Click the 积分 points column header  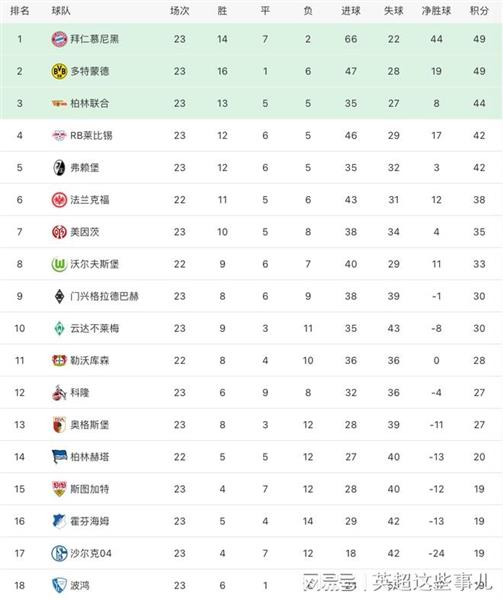pyautogui.click(x=479, y=11)
